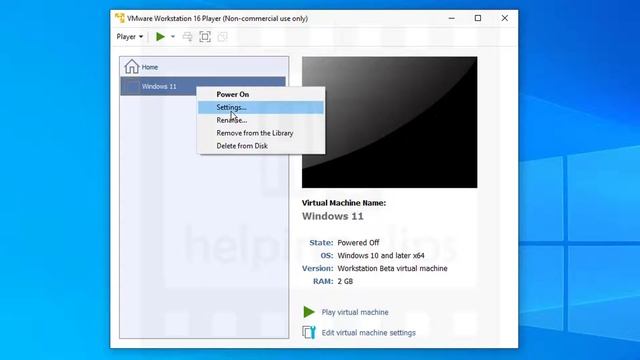Viewport: 640px width, 360px height.
Task: Click the Windows 10 and later x64 text
Action: coord(381,256)
